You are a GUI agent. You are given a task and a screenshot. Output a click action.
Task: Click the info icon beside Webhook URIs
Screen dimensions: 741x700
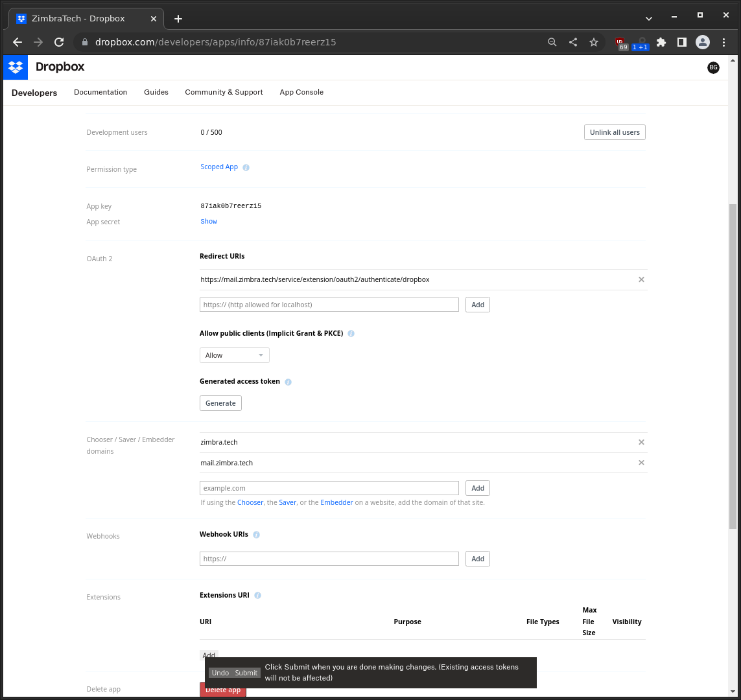pyautogui.click(x=256, y=535)
